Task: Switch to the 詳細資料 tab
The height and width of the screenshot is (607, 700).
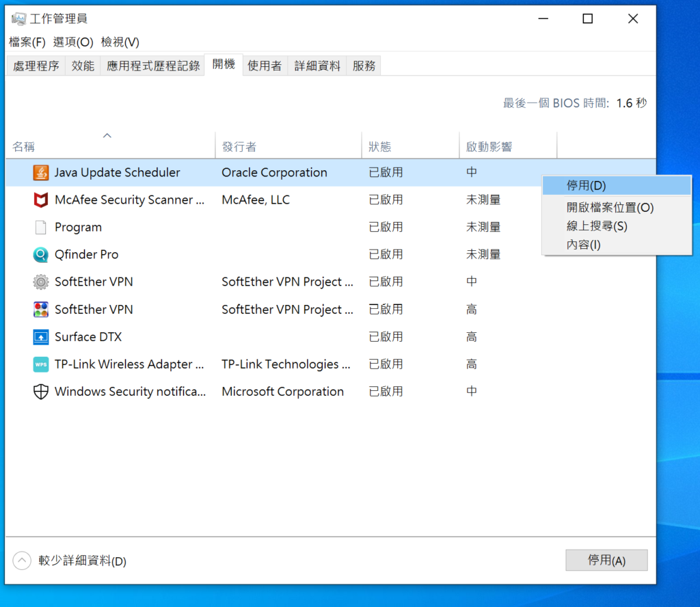Action: (x=317, y=66)
